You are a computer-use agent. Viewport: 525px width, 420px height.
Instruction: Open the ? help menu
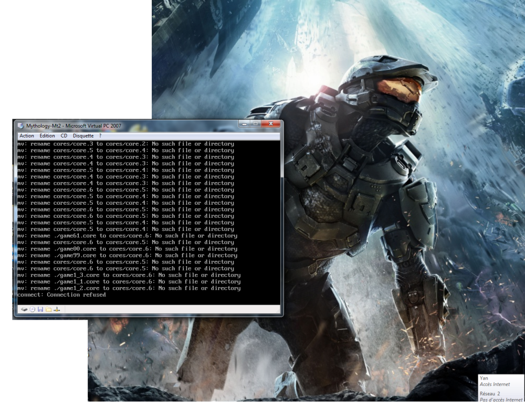[x=100, y=135]
